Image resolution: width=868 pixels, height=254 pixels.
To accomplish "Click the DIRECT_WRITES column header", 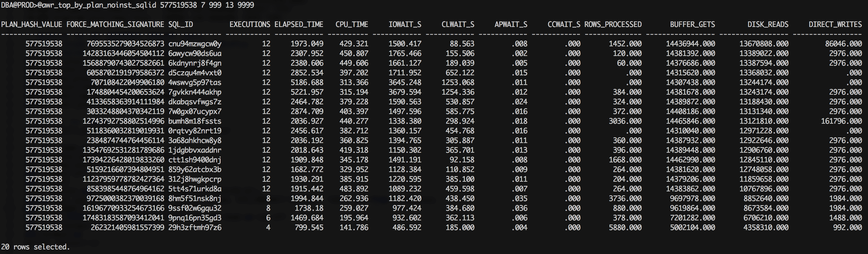I will tap(835, 24).
